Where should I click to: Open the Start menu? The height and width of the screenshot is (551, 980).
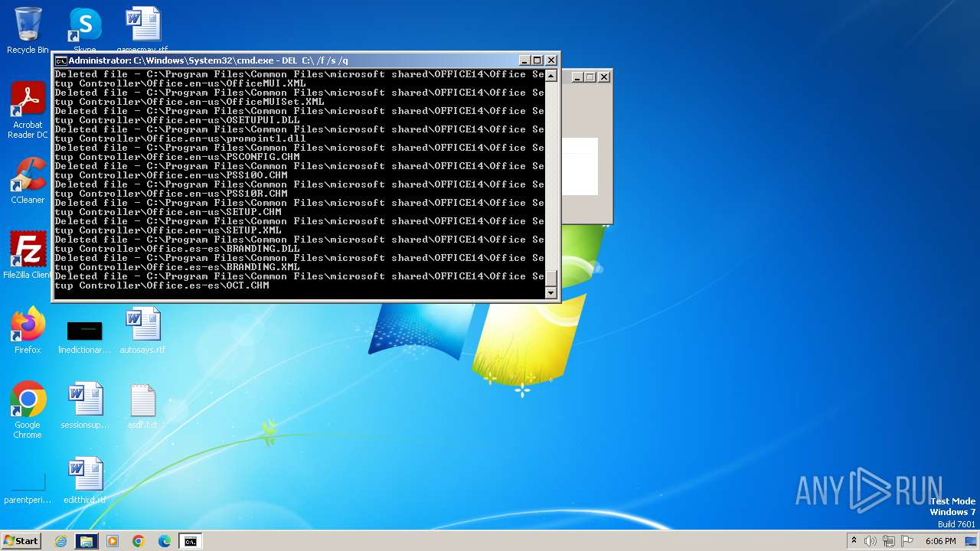click(x=21, y=541)
